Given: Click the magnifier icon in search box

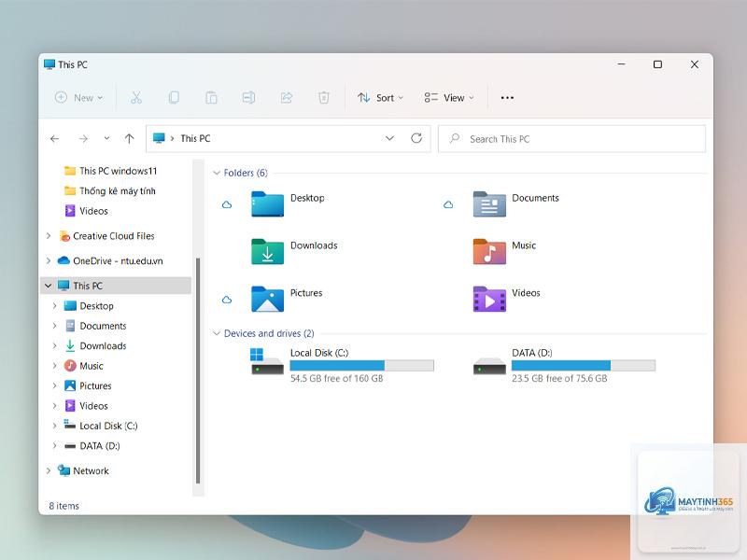Looking at the screenshot, I should tap(455, 138).
